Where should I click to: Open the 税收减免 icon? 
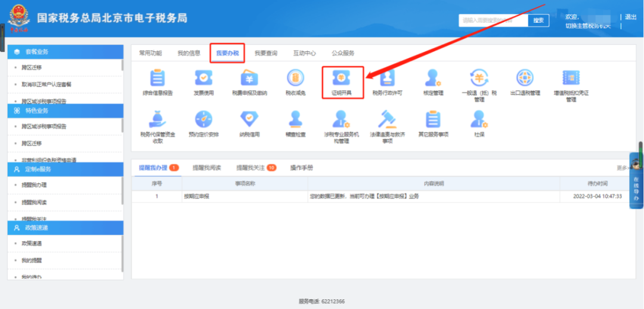(x=295, y=78)
